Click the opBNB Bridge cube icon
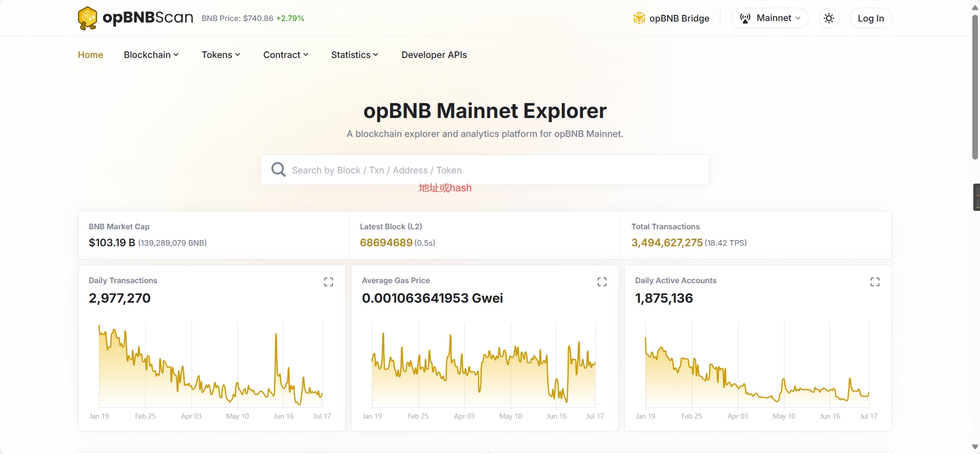Screen dimensions: 980x454 pyautogui.click(x=639, y=18)
